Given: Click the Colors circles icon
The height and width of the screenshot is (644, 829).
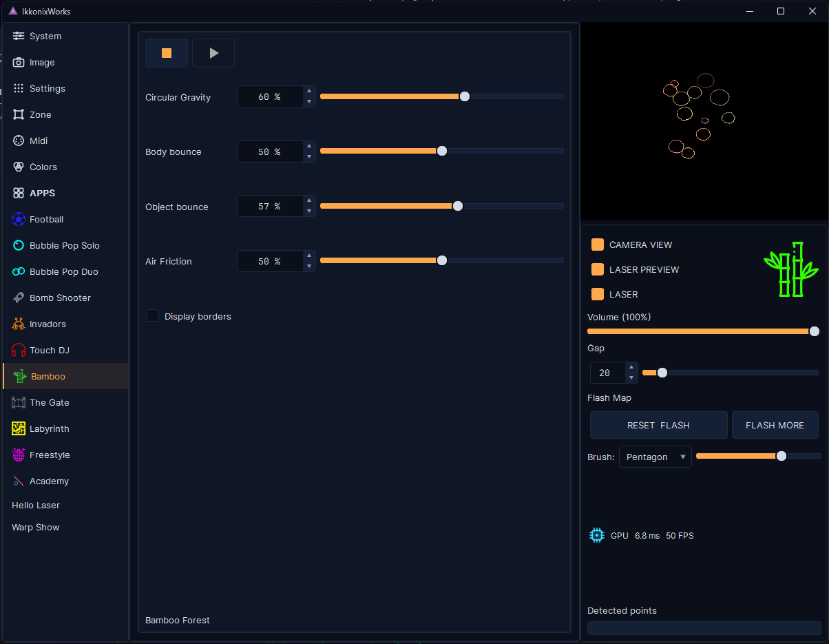Looking at the screenshot, I should click(19, 167).
